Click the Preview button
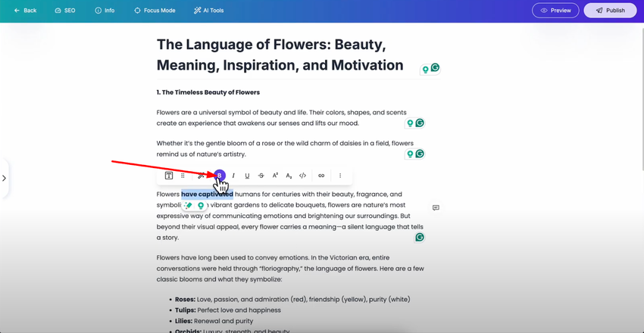This screenshot has width=644, height=333. coord(555,11)
